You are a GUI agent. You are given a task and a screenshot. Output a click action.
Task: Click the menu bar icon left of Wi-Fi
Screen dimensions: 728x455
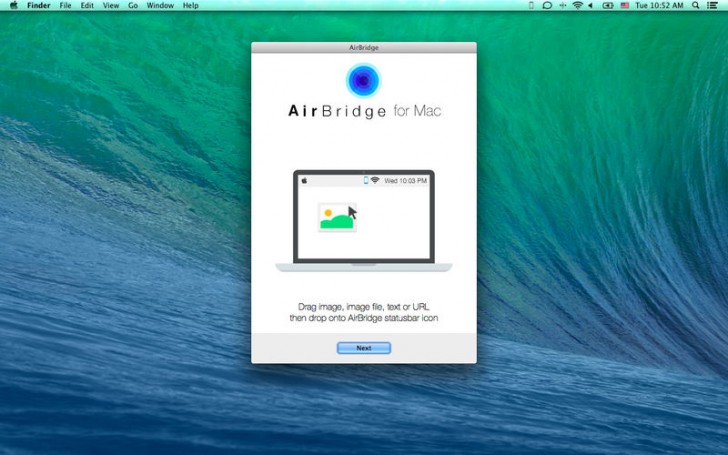click(x=563, y=6)
